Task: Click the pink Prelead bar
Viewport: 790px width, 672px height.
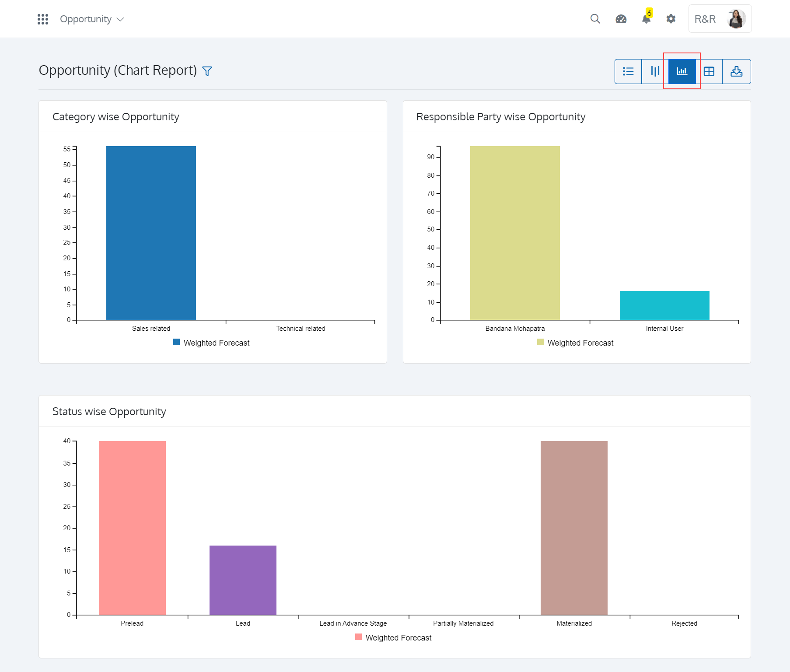Action: tap(132, 528)
